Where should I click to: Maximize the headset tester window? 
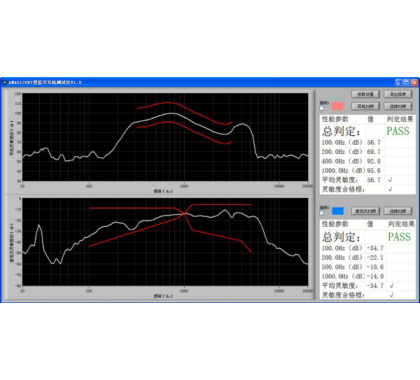tap(406, 82)
